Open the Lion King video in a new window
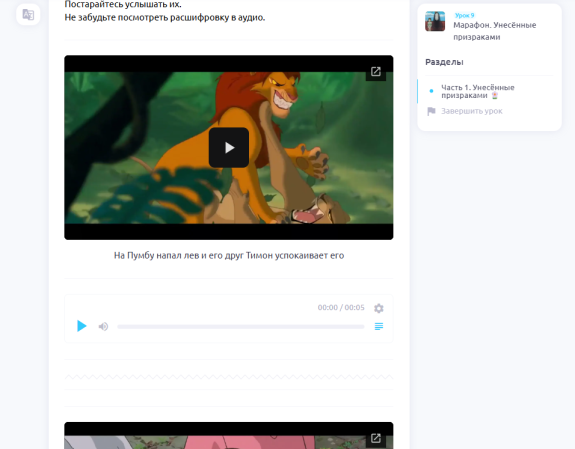 (376, 71)
